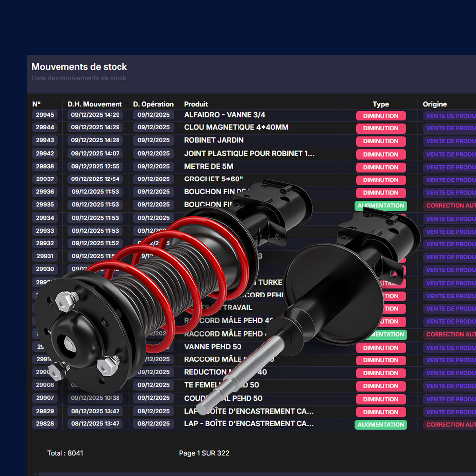Sort the list by the Origine column

pos(435,104)
